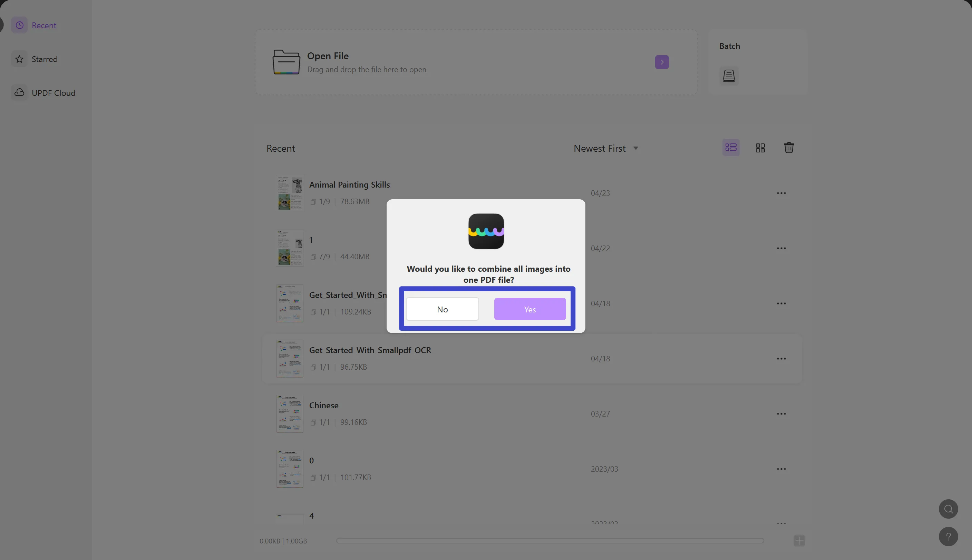
Task: Select the grid view icon
Action: 760,148
